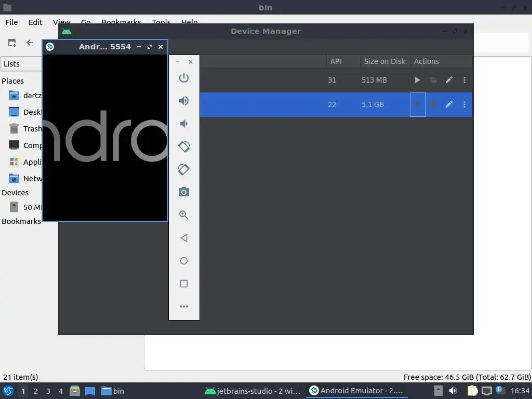Open more actions menu for API 22 device
Viewport: 532px width, 399px height.
point(464,104)
